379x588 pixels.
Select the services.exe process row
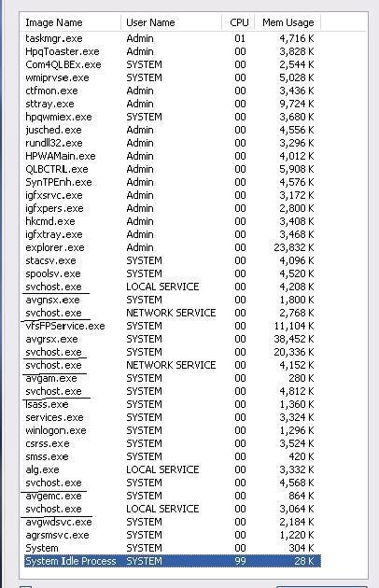pos(173,418)
